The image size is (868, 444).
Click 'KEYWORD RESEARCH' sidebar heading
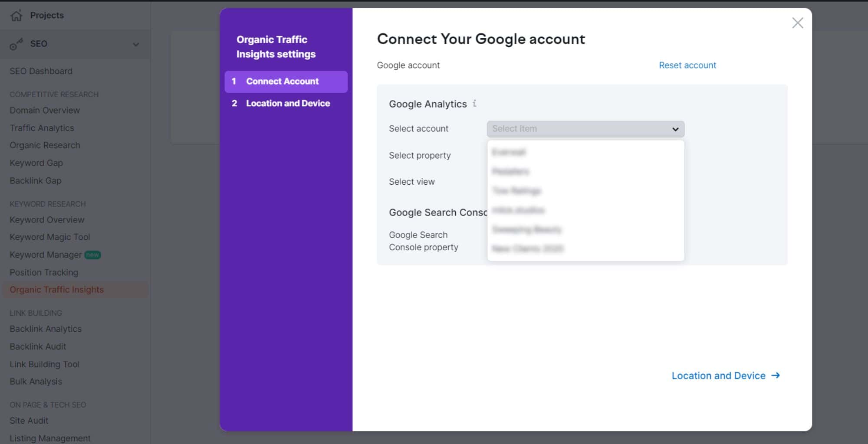click(x=48, y=204)
